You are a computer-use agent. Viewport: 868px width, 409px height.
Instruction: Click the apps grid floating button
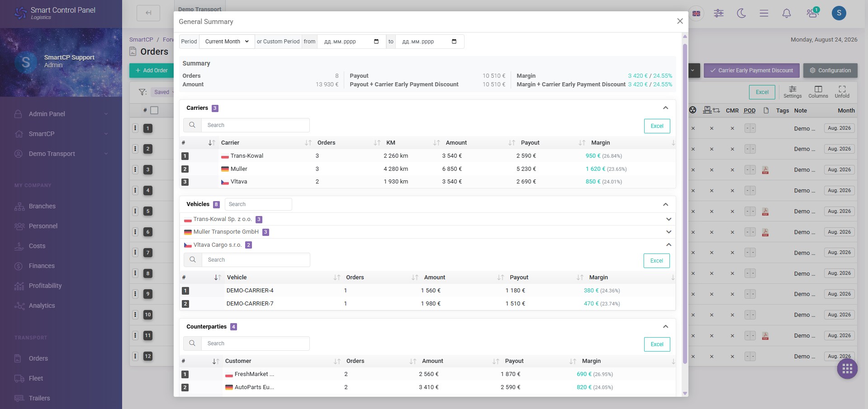coord(847,369)
